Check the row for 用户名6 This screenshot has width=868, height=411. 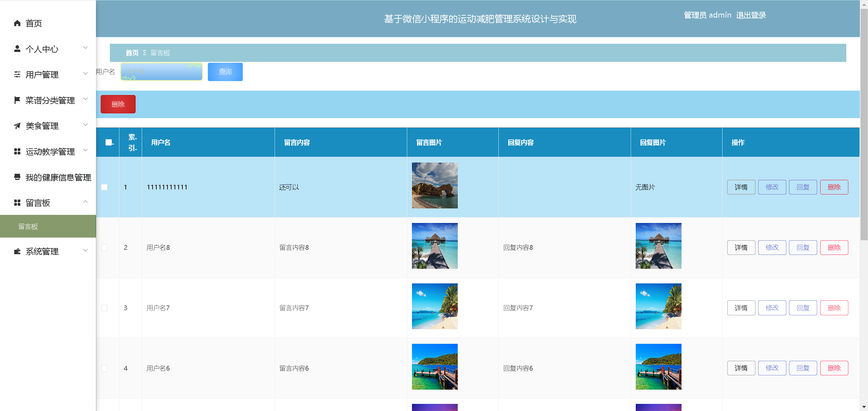pyautogui.click(x=104, y=368)
